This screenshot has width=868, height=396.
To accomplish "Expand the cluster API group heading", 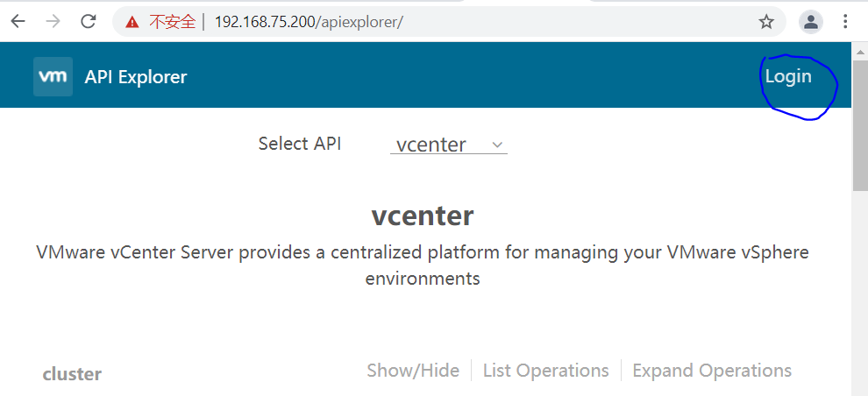I will pyautogui.click(x=72, y=374).
